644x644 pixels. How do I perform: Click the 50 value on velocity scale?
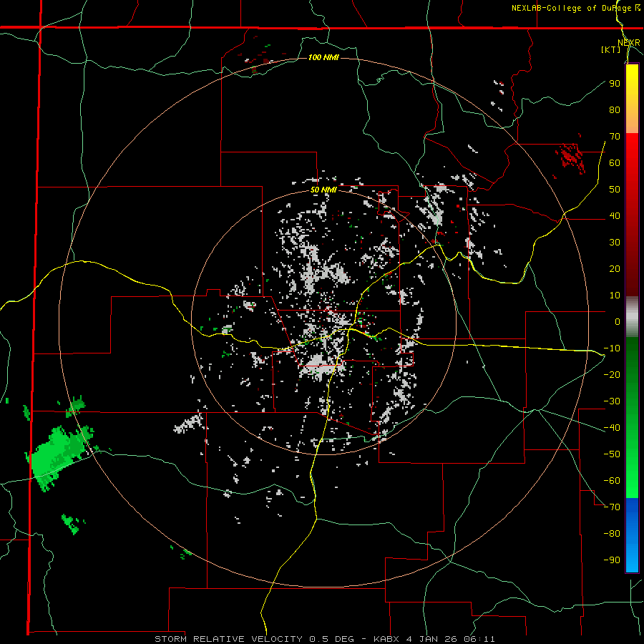(x=615, y=190)
